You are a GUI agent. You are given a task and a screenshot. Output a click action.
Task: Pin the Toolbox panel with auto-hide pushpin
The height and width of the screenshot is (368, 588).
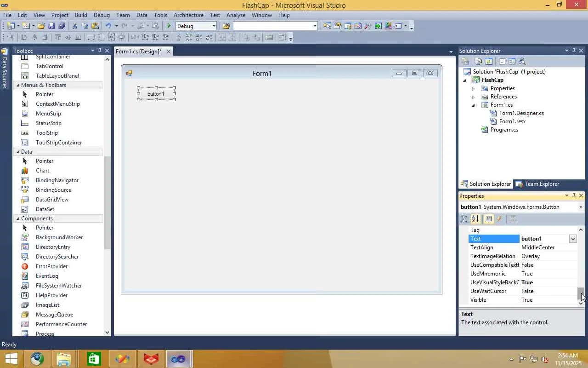pyautogui.click(x=100, y=51)
